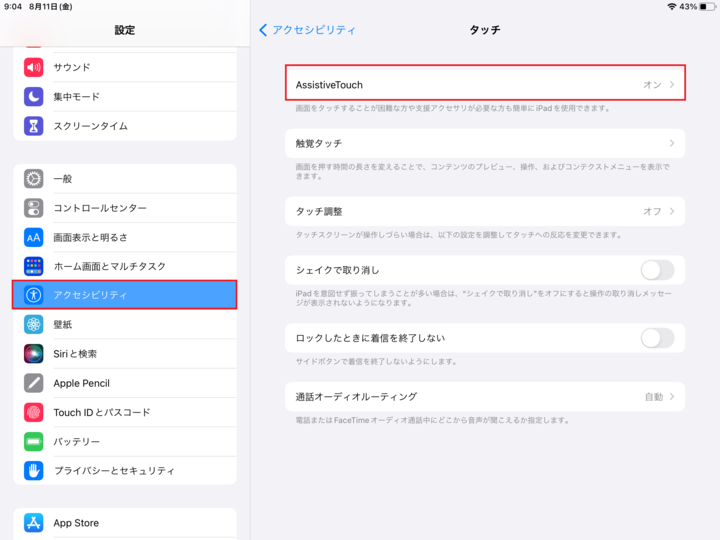Open ホーム画面とマルチタスク in sidebar

125,266
